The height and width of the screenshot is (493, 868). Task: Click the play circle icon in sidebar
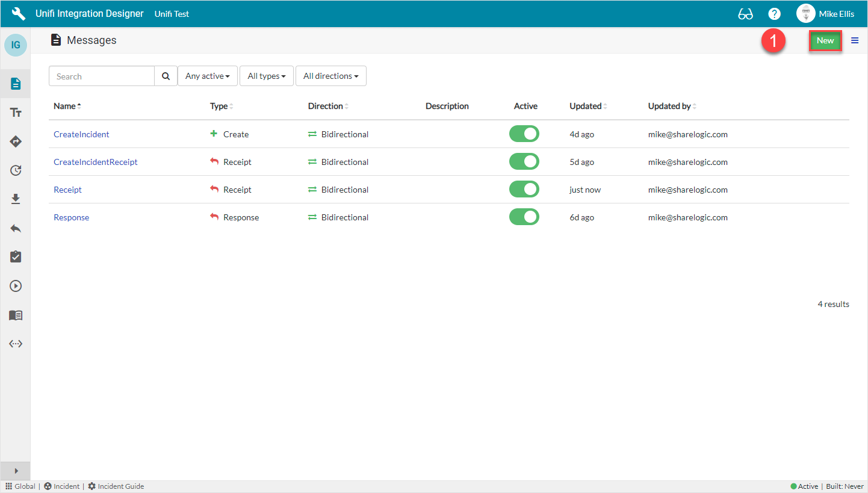tap(16, 286)
